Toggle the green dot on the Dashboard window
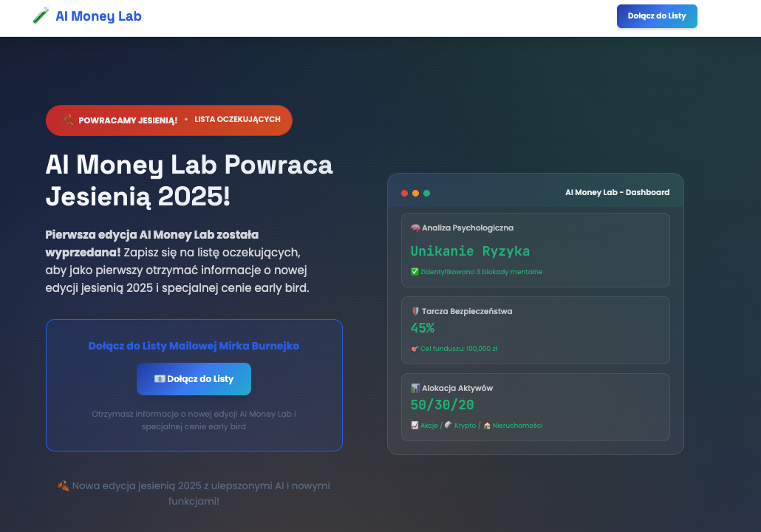The image size is (761, 532). click(x=426, y=192)
